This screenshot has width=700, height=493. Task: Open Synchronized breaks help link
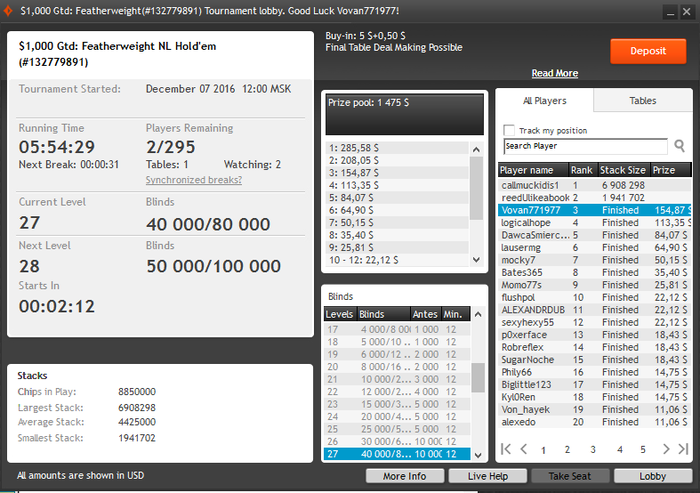coord(194,180)
